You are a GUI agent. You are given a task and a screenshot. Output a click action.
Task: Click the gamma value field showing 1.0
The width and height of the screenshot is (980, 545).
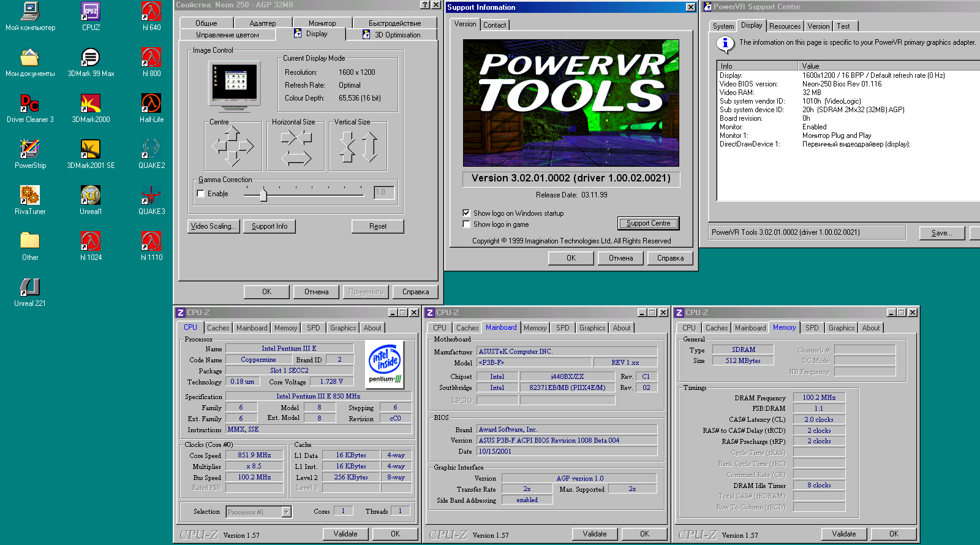(385, 192)
